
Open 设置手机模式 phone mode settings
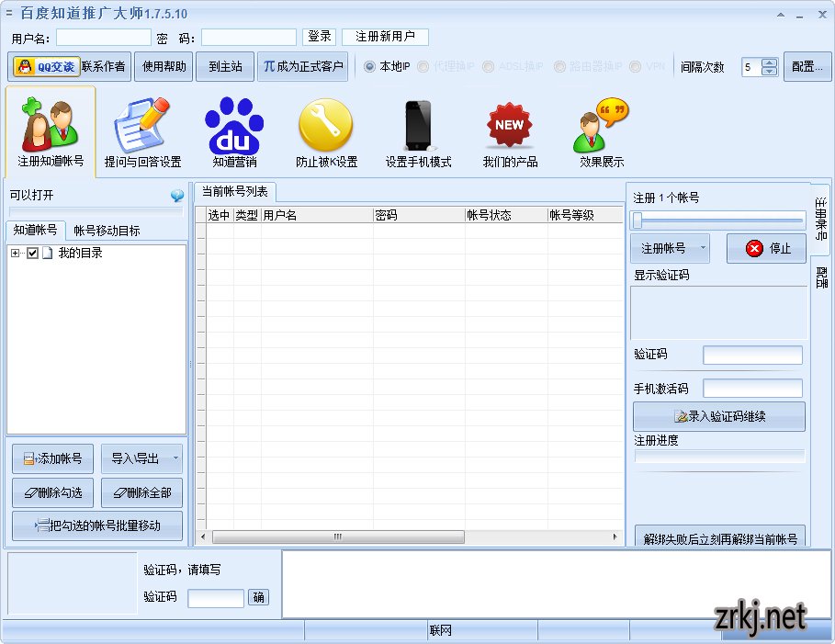click(x=419, y=132)
